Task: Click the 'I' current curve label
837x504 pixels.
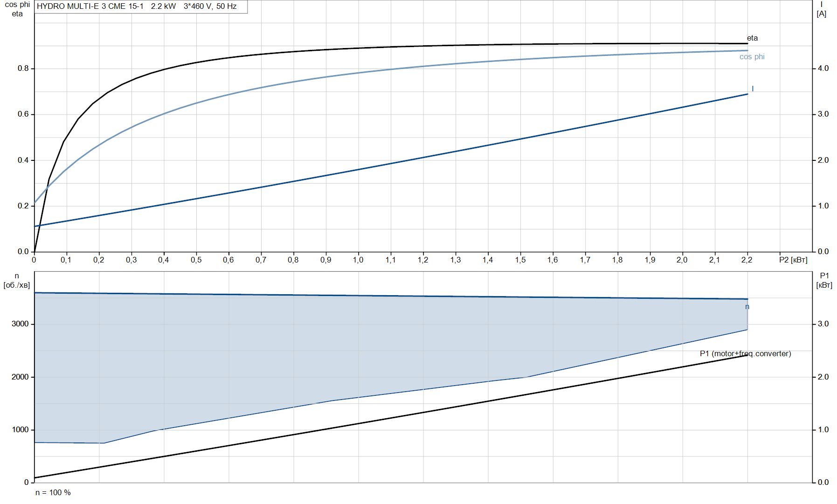Action: pyautogui.click(x=752, y=89)
